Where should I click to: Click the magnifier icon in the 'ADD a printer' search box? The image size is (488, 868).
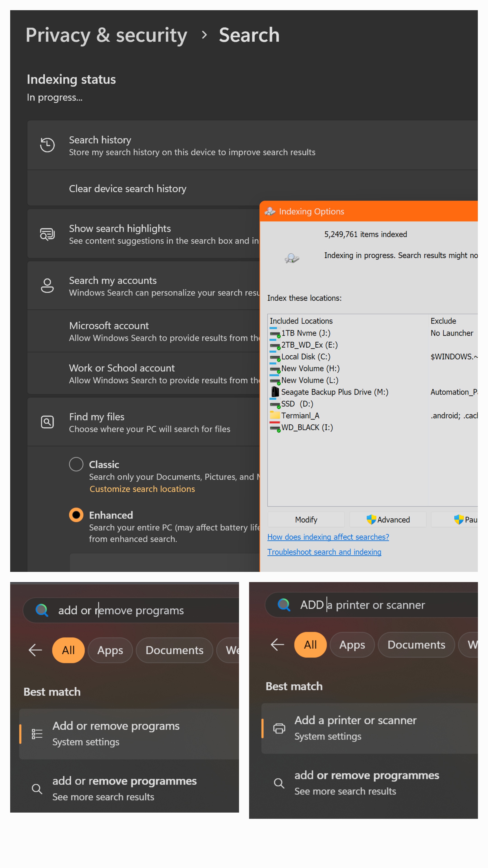(x=284, y=605)
